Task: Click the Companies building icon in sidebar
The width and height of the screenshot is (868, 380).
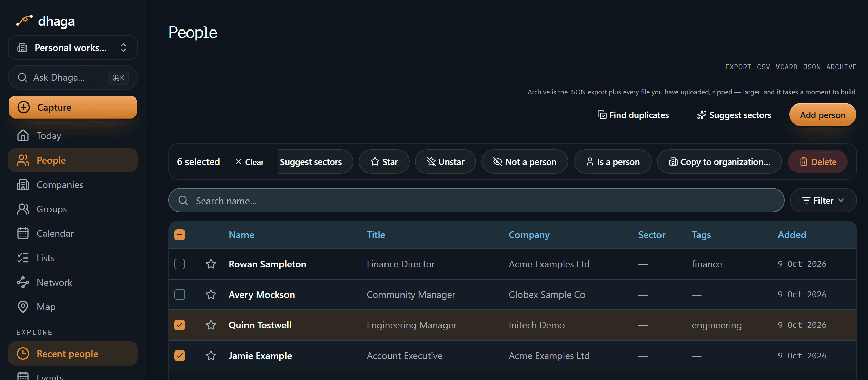Action: (x=23, y=185)
